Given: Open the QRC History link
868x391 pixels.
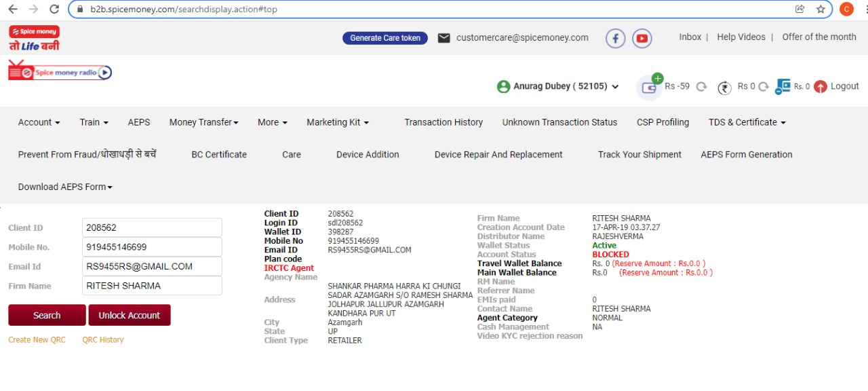Looking at the screenshot, I should click(x=103, y=339).
